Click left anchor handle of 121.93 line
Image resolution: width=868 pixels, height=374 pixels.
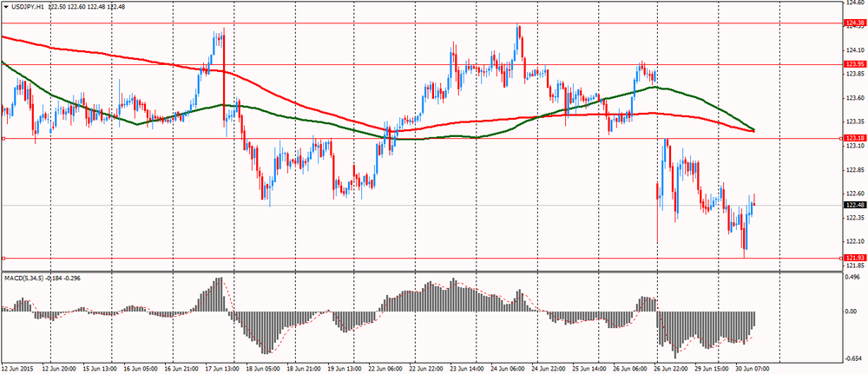(3, 259)
